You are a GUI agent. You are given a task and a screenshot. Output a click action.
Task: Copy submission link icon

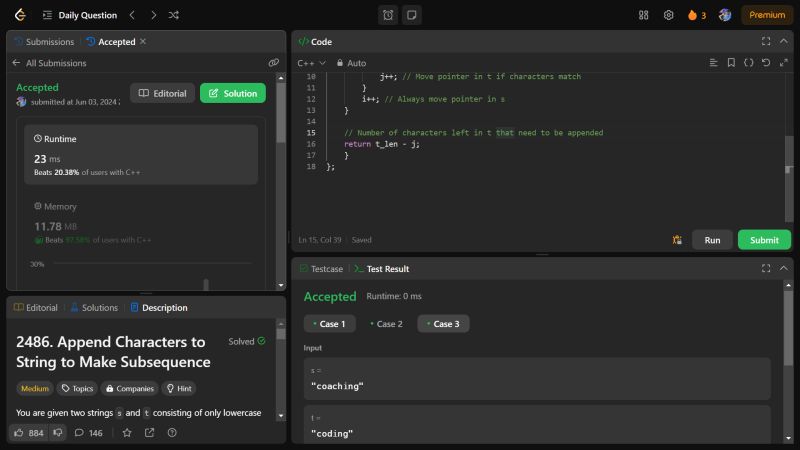pos(273,63)
